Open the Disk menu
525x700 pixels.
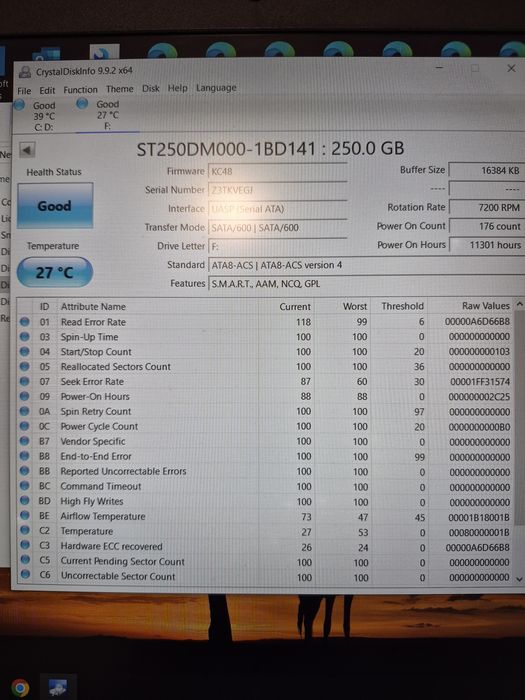click(151, 88)
